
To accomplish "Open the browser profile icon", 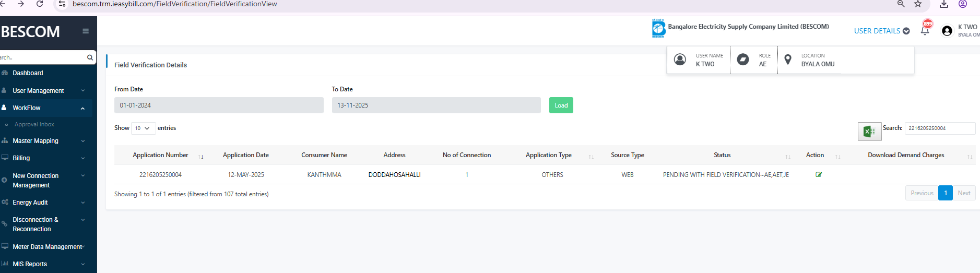I will click(963, 4).
